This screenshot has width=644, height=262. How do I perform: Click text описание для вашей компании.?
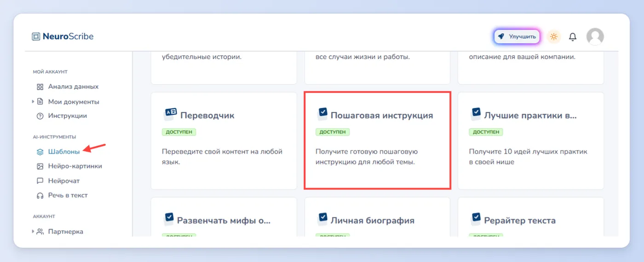522,57
